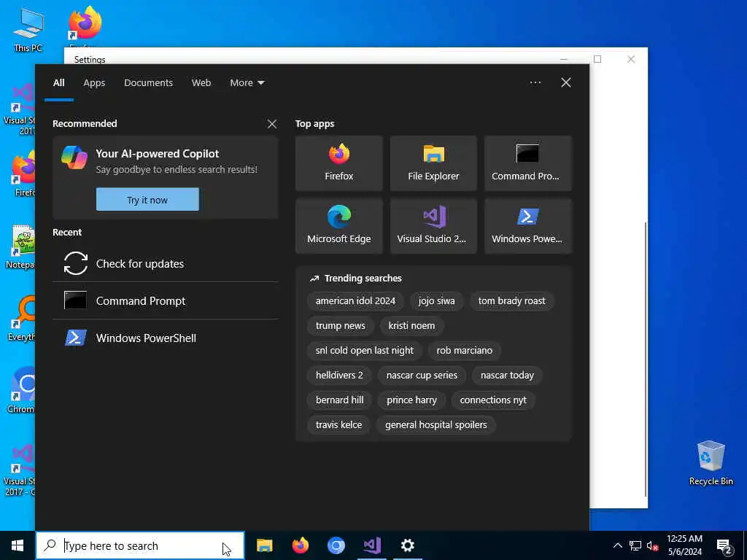Search trending 'kristi noem'

[411, 326]
